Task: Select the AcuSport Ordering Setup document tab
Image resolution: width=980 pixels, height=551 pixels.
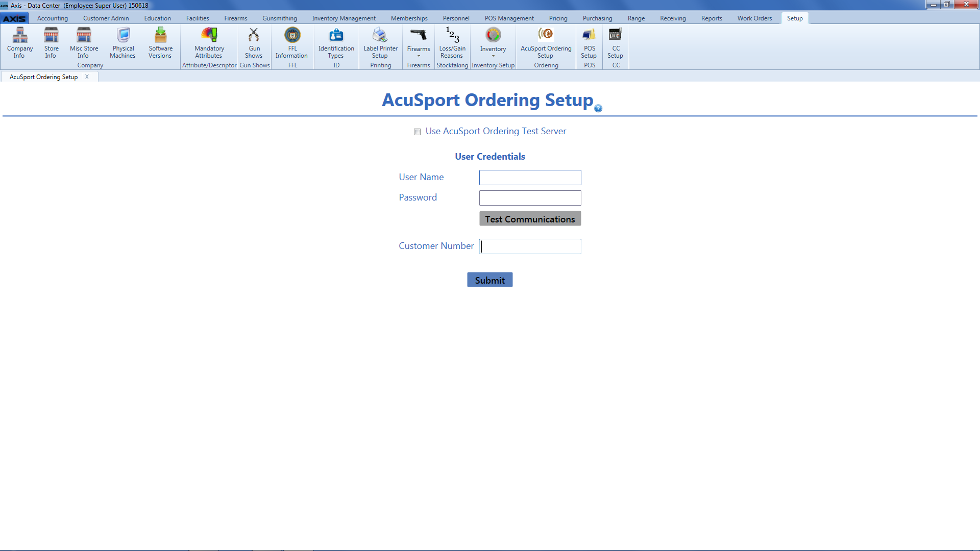Action: 43,77
